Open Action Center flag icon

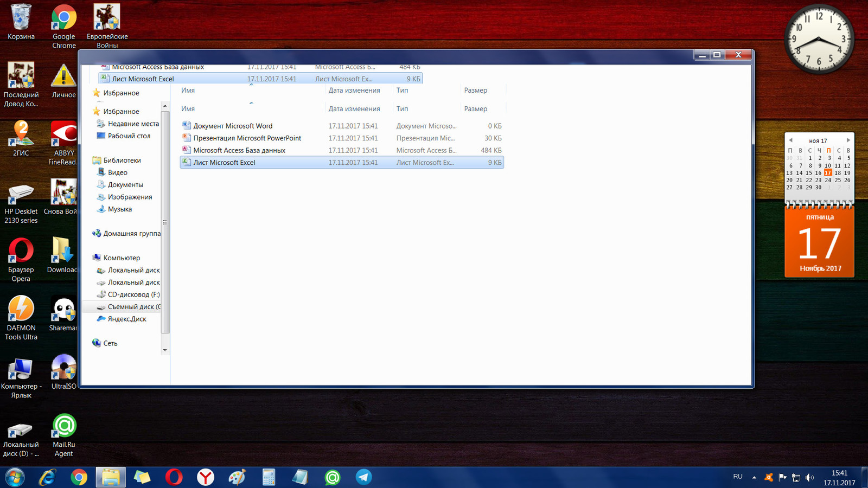(782, 477)
